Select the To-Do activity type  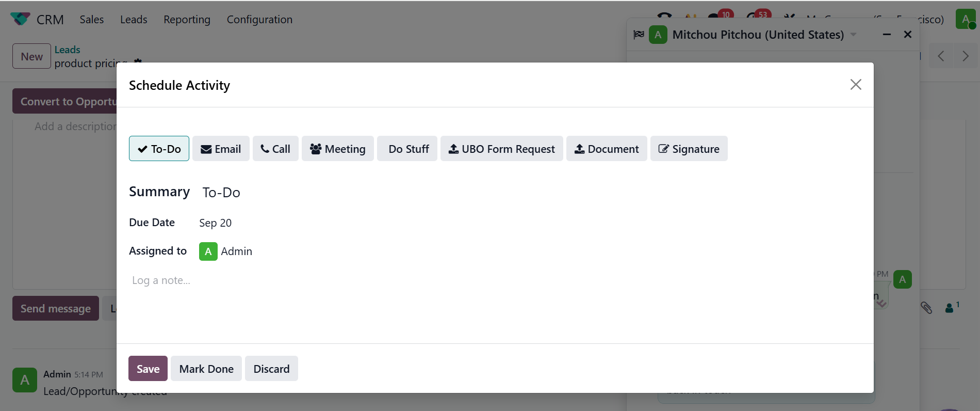(x=159, y=149)
